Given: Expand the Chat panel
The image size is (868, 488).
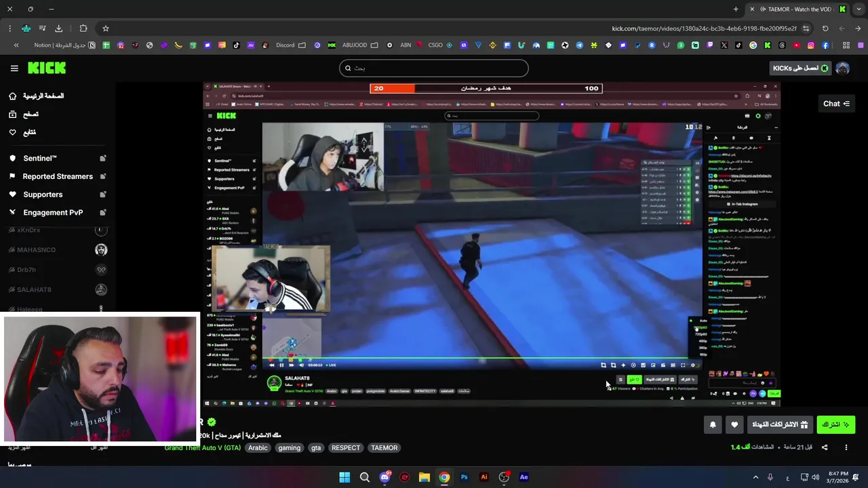Looking at the screenshot, I should click(837, 104).
